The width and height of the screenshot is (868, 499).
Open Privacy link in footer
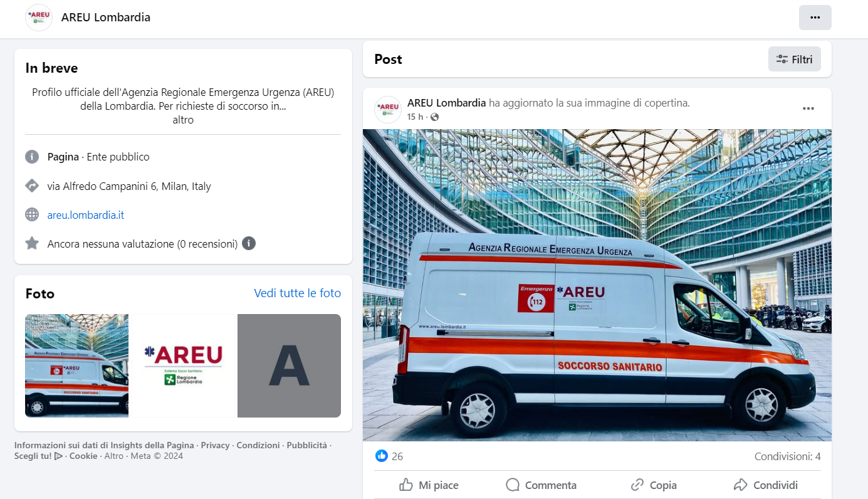[x=215, y=445]
